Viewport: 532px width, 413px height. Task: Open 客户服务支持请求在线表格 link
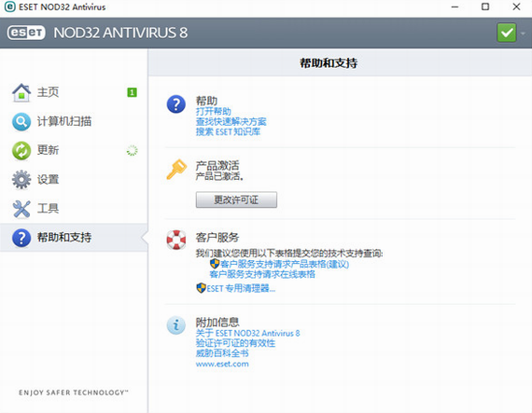pyautogui.click(x=262, y=274)
